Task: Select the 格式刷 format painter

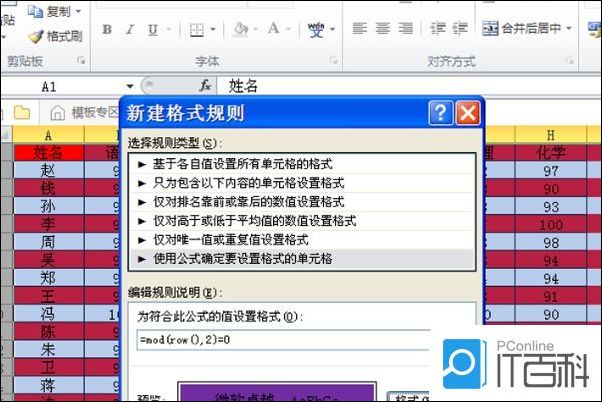Action: [x=56, y=36]
